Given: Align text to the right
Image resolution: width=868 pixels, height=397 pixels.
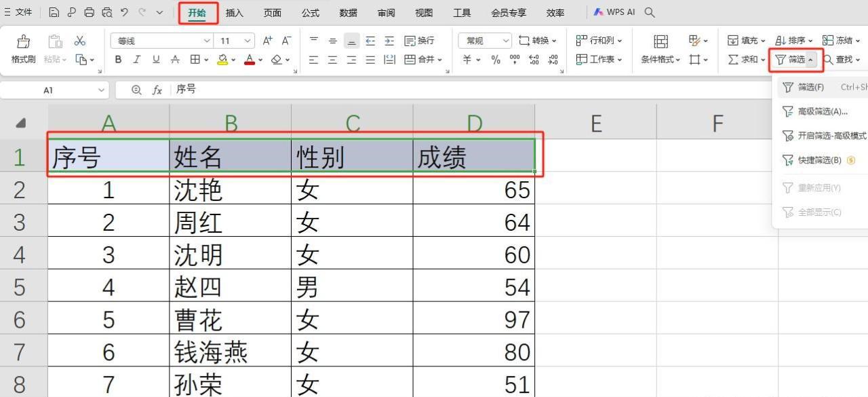Looking at the screenshot, I should pos(351,60).
